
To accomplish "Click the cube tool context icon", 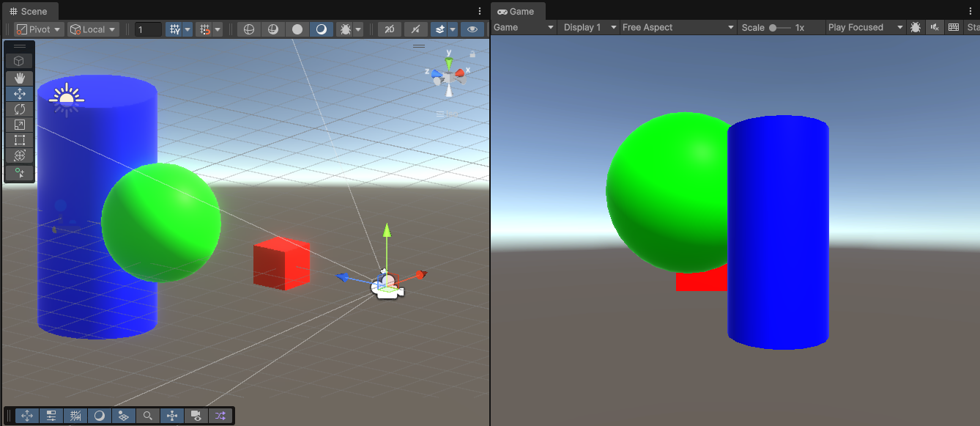I will (x=20, y=61).
